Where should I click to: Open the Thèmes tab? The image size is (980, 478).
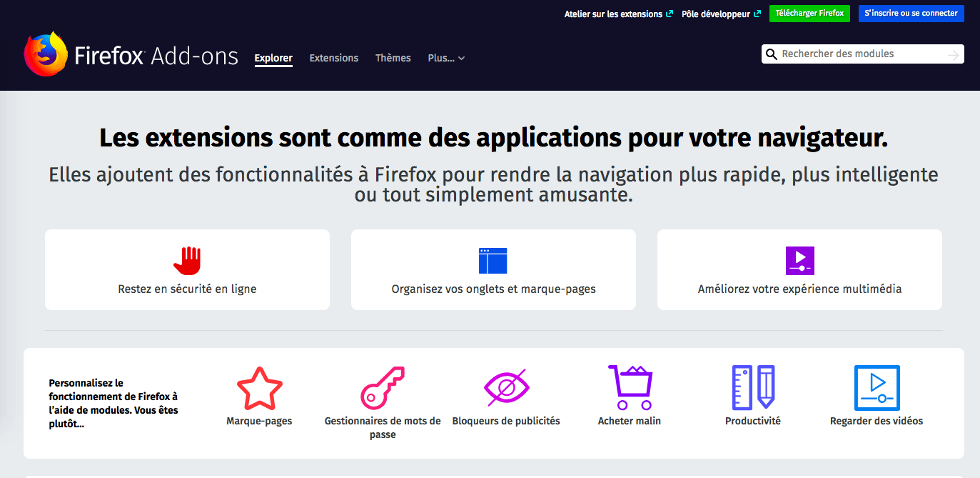coord(393,58)
